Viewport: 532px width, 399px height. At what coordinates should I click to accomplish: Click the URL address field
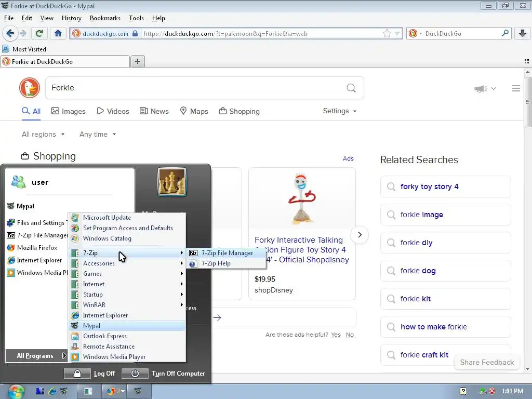click(261, 33)
